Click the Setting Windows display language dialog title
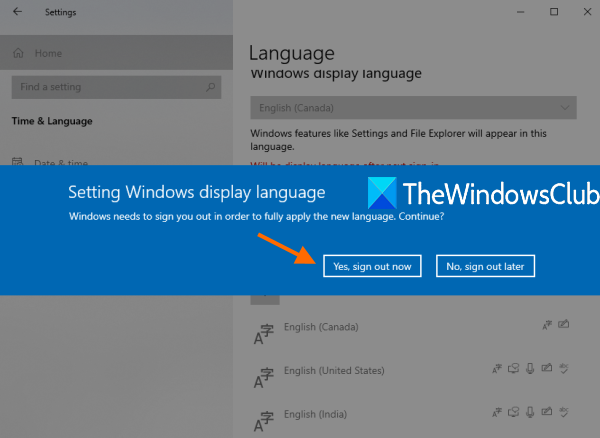This screenshot has width=600, height=438. (x=197, y=192)
